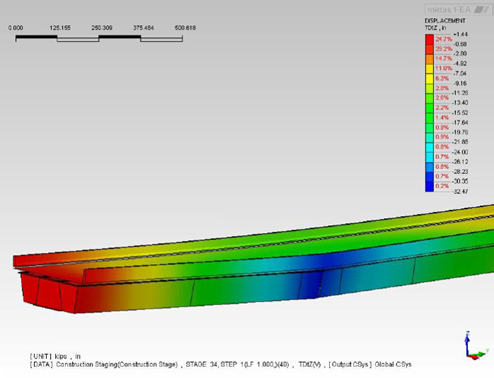
Task: Click the XYZ coordinate axis triad
Action: coord(476,346)
